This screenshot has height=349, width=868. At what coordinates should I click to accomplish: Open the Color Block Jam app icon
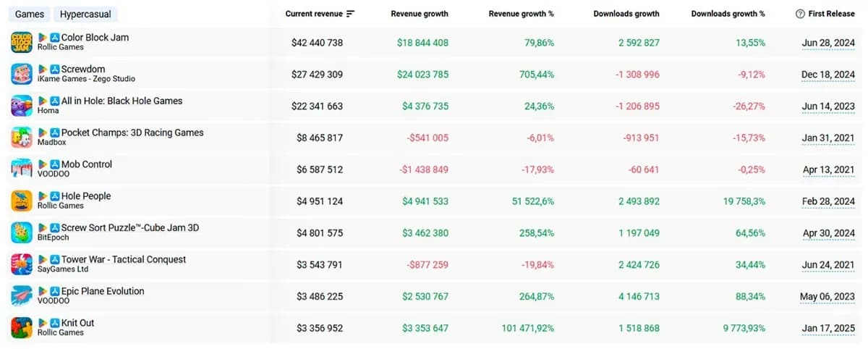22,42
